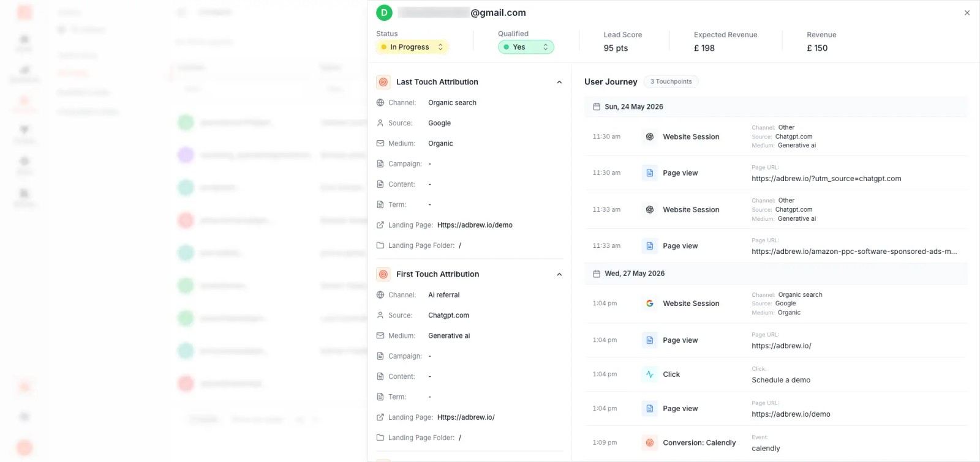The width and height of the screenshot is (980, 462).
Task: Click folder icon by First Touch Landing Page Folder
Action: point(380,438)
